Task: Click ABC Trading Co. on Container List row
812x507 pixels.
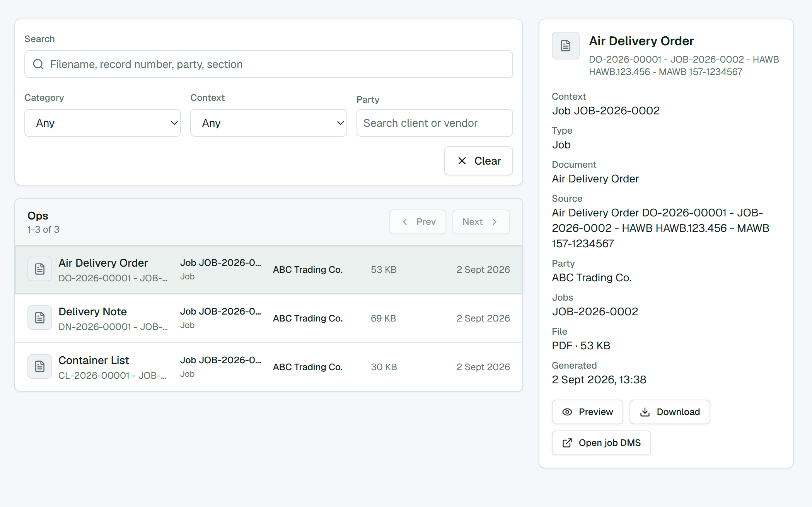Action: [x=308, y=367]
